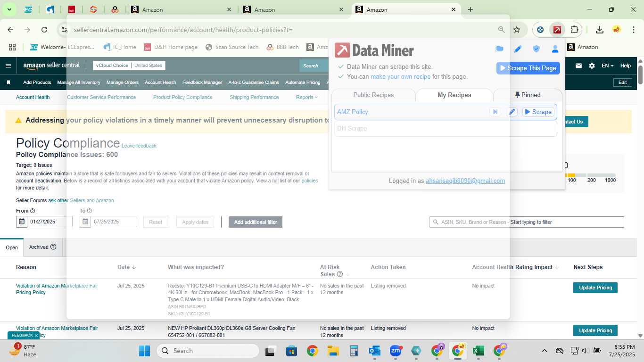Open the Data Miner user account icon

pyautogui.click(x=555, y=49)
